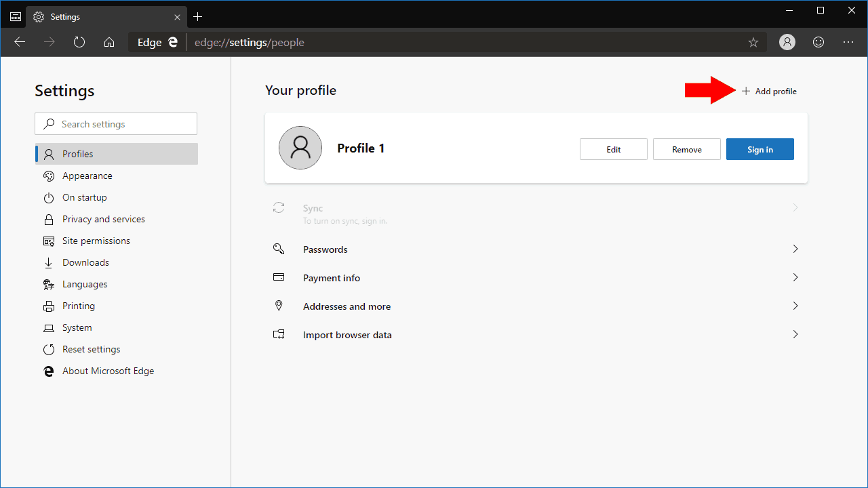The height and width of the screenshot is (488, 868).
Task: Open Privacy and services section
Action: (x=117, y=219)
